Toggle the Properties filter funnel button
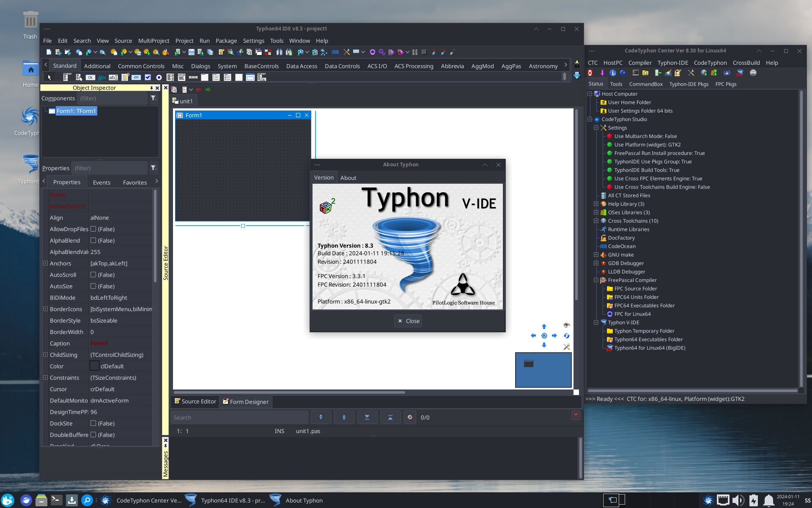This screenshot has width=812, height=508. (154, 168)
